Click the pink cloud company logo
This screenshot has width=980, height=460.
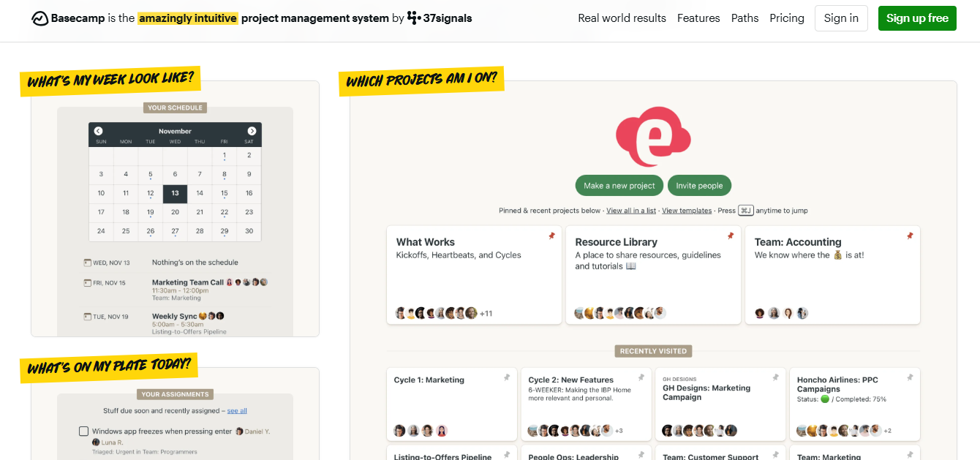(x=653, y=137)
